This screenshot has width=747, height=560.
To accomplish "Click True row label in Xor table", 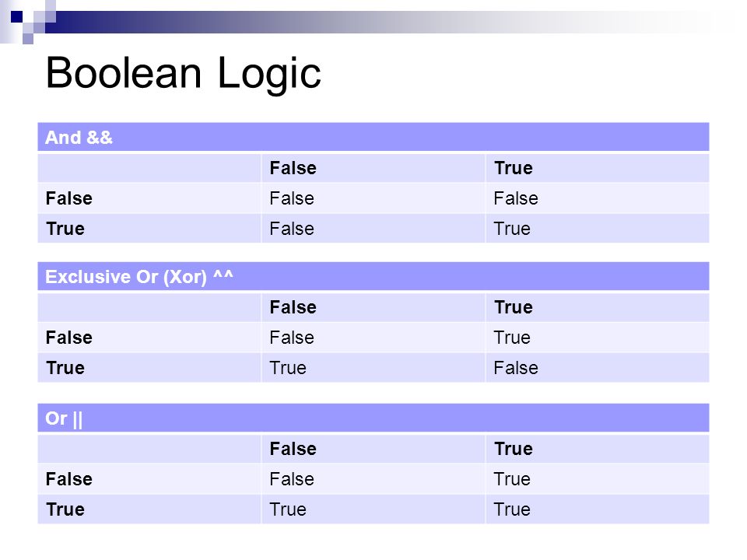I will tap(65, 368).
